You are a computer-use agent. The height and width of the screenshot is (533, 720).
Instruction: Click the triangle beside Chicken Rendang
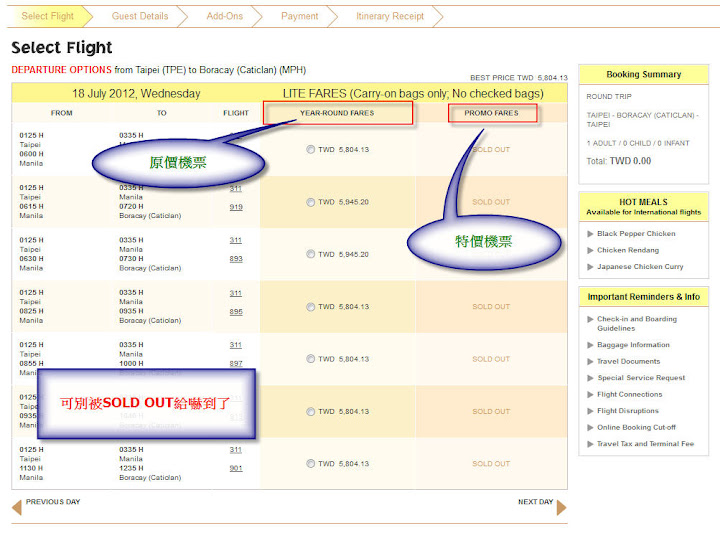[591, 250]
